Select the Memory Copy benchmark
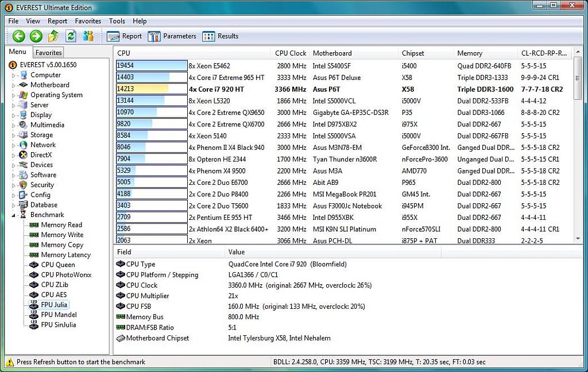 (x=62, y=245)
